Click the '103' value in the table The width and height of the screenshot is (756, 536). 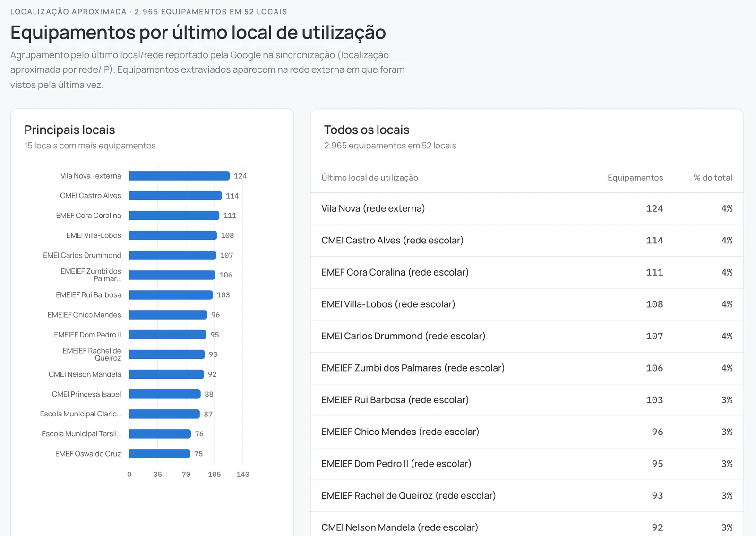tap(654, 400)
